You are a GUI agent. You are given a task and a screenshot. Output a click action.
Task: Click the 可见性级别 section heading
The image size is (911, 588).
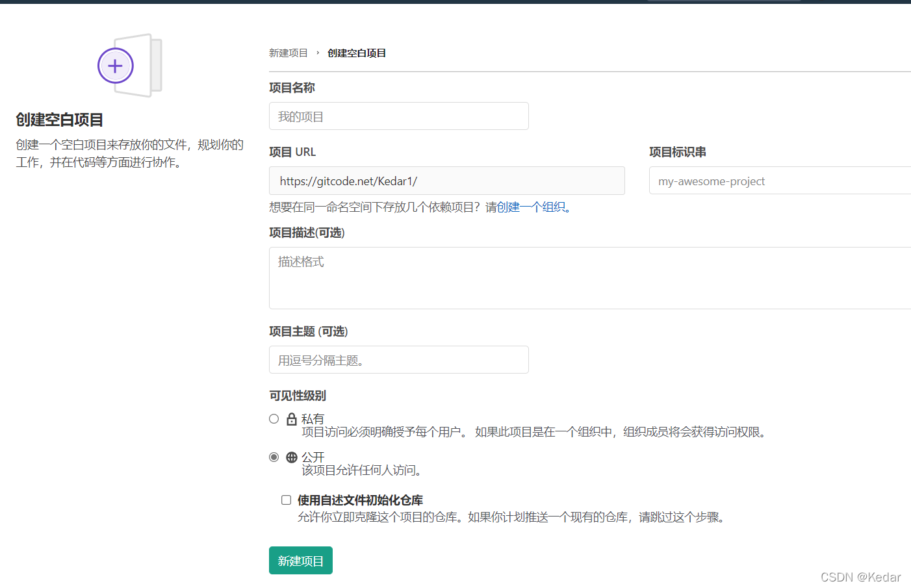pos(298,395)
